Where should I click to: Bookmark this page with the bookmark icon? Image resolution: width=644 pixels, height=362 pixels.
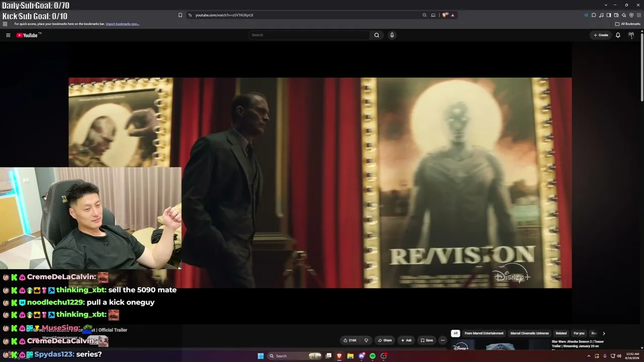[x=180, y=15]
